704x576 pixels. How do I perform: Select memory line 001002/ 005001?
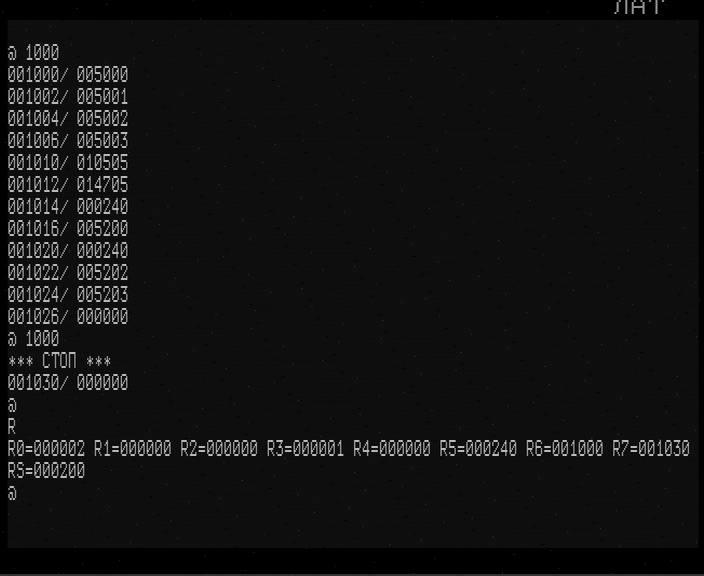[x=68, y=97]
